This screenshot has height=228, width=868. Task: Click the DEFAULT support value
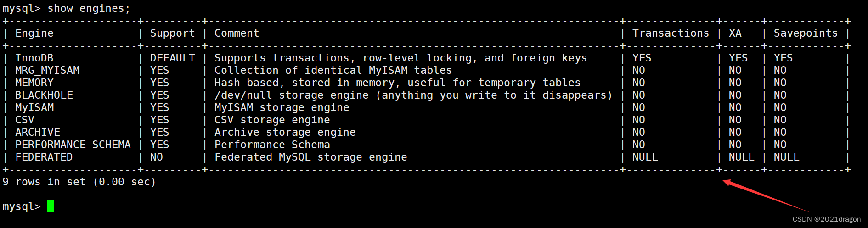click(172, 58)
